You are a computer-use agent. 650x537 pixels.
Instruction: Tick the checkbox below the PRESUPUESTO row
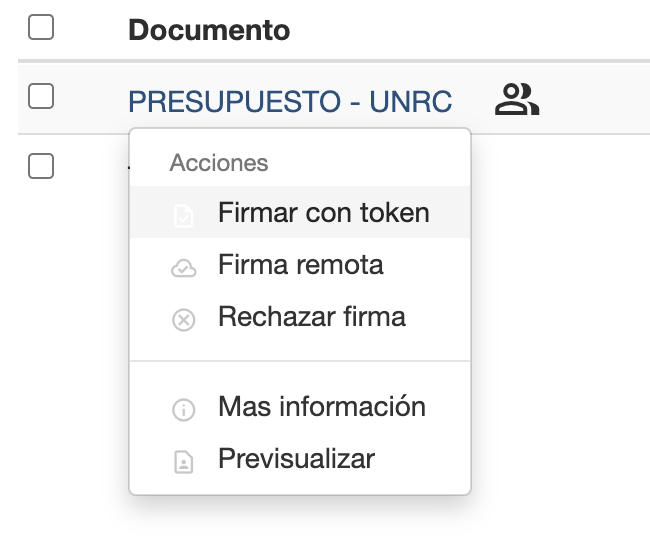tap(41, 165)
